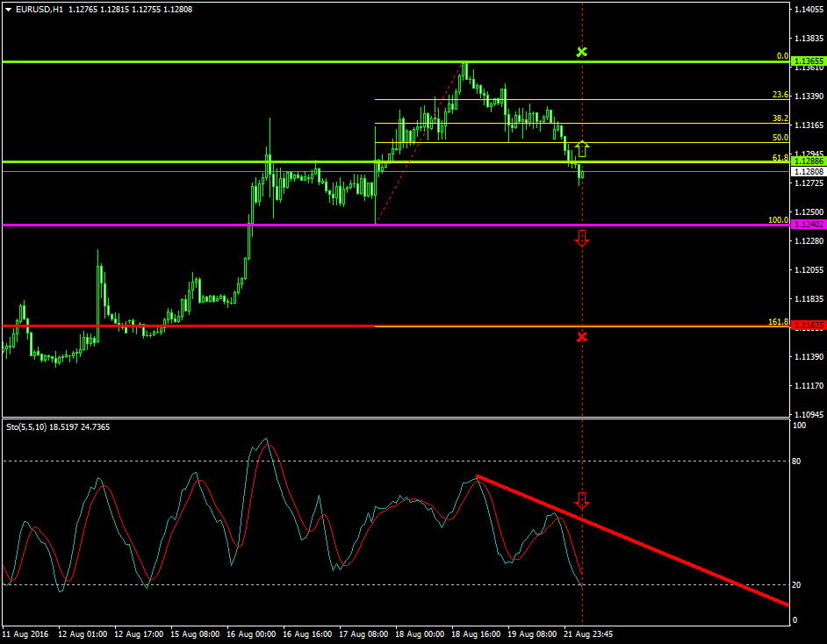The height and width of the screenshot is (644, 827).
Task: Click red down arrow in the Stochastic window
Action: pos(581,501)
